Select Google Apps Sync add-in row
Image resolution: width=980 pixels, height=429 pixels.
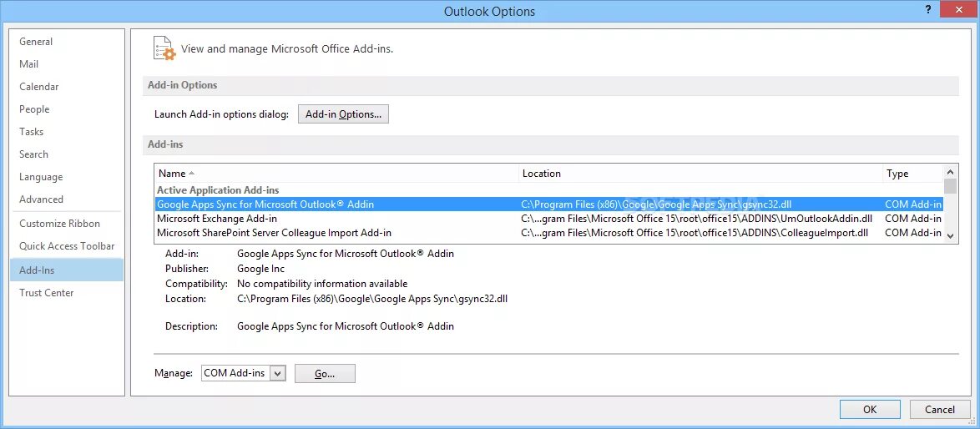pyautogui.click(x=548, y=204)
